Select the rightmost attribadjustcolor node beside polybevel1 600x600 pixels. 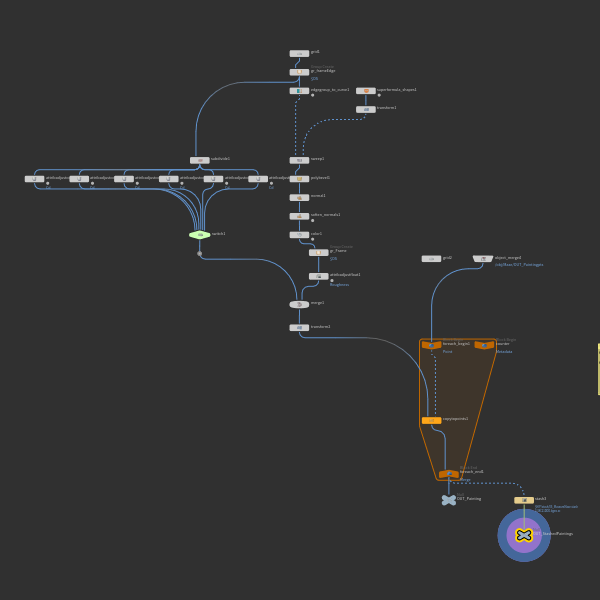tap(258, 179)
